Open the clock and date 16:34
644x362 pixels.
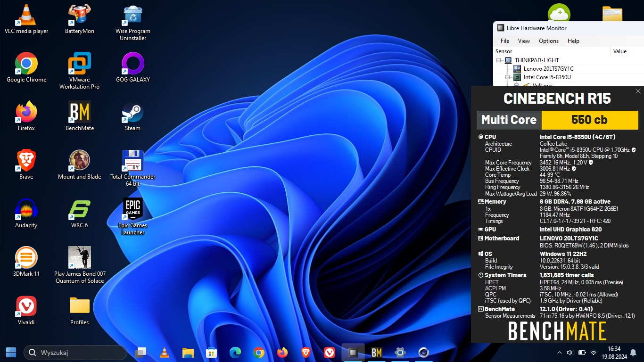click(614, 353)
